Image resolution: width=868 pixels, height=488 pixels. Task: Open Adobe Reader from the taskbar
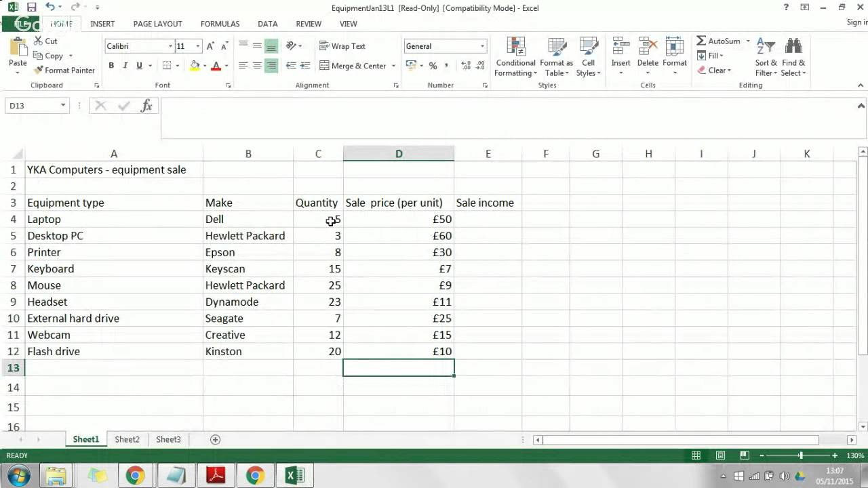click(216, 476)
